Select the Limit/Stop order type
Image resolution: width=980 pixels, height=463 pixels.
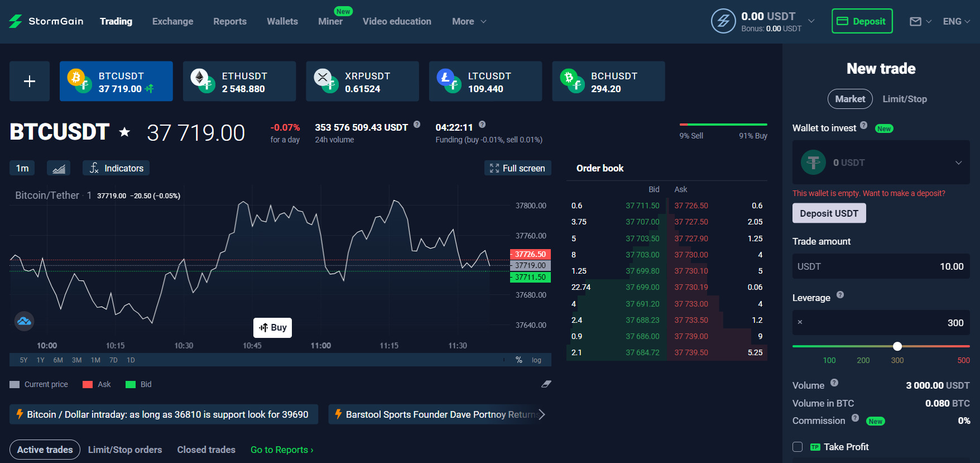pos(905,99)
